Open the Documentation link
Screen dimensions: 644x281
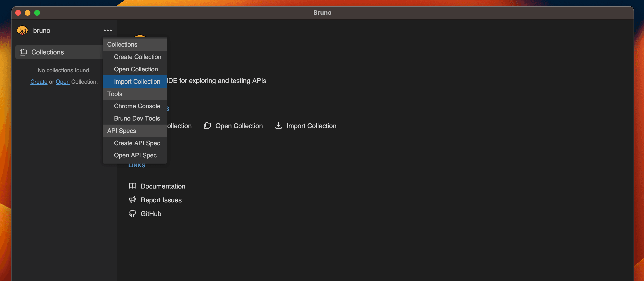coord(163,186)
